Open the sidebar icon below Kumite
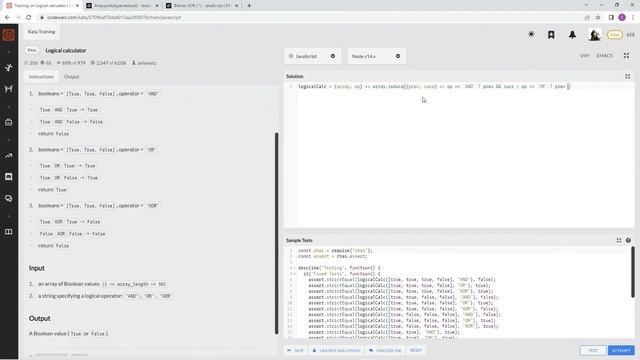Screen dimensions: 640x360 pos(9,122)
